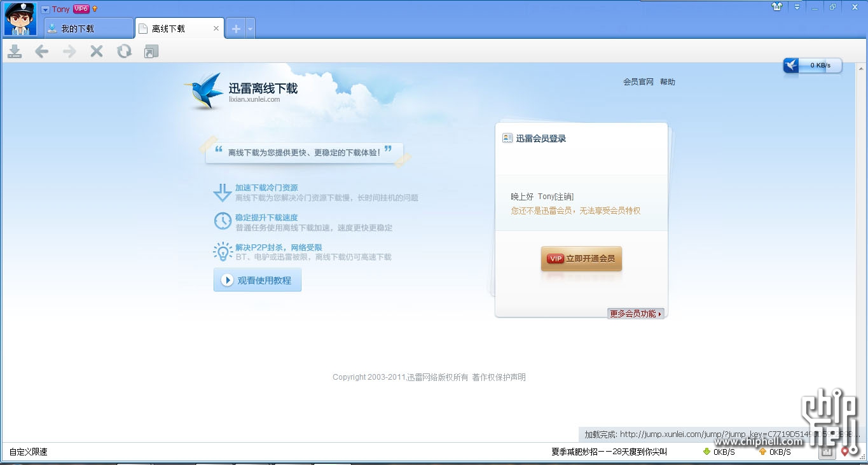This screenshot has width=868, height=465.
Task: Click the pink VIP6 badge
Action: (x=81, y=9)
